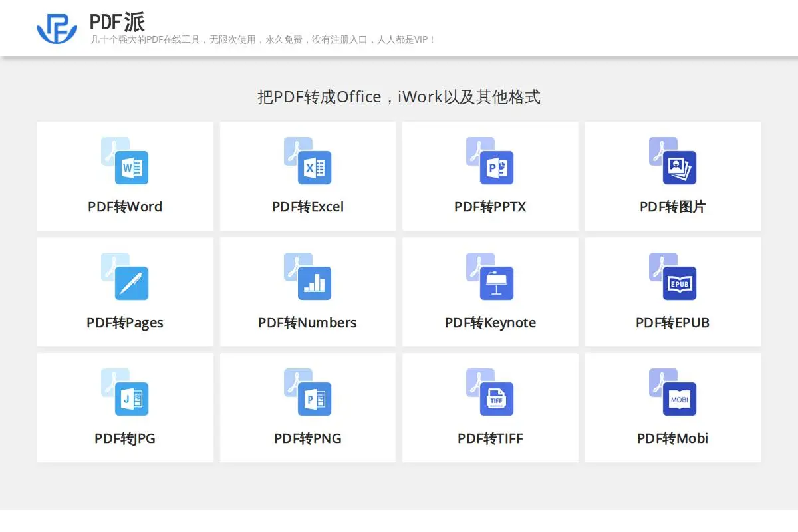Open the PDF转图片 label link

pos(672,207)
